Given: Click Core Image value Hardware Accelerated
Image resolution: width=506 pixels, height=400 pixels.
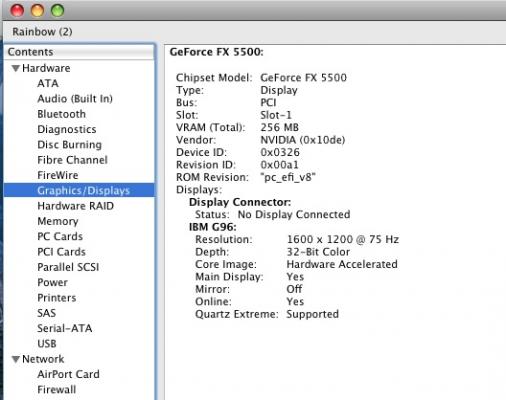Looking at the screenshot, I should click(x=342, y=265).
